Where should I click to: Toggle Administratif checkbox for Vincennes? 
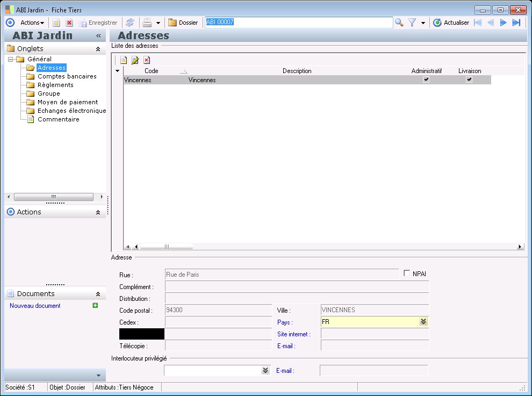426,80
